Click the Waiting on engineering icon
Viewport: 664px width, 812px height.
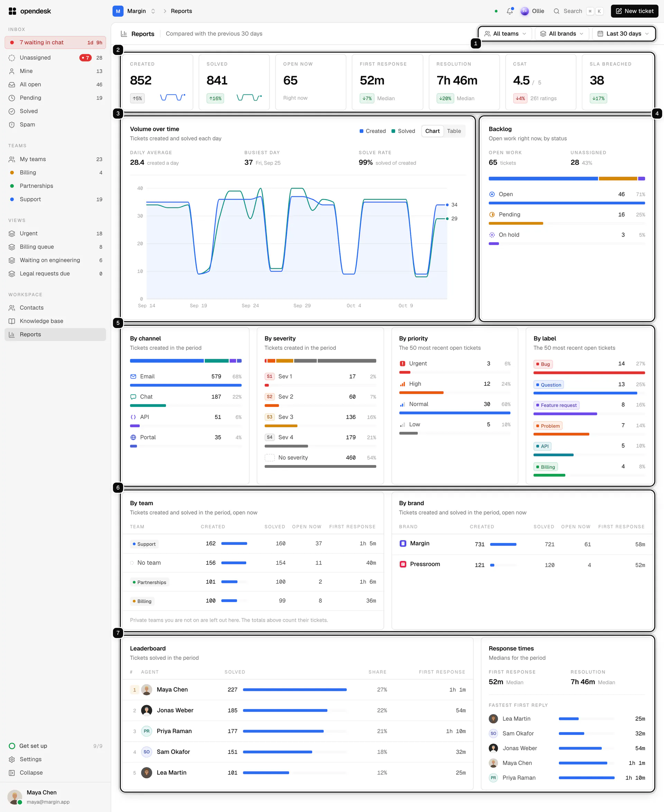tap(12, 260)
